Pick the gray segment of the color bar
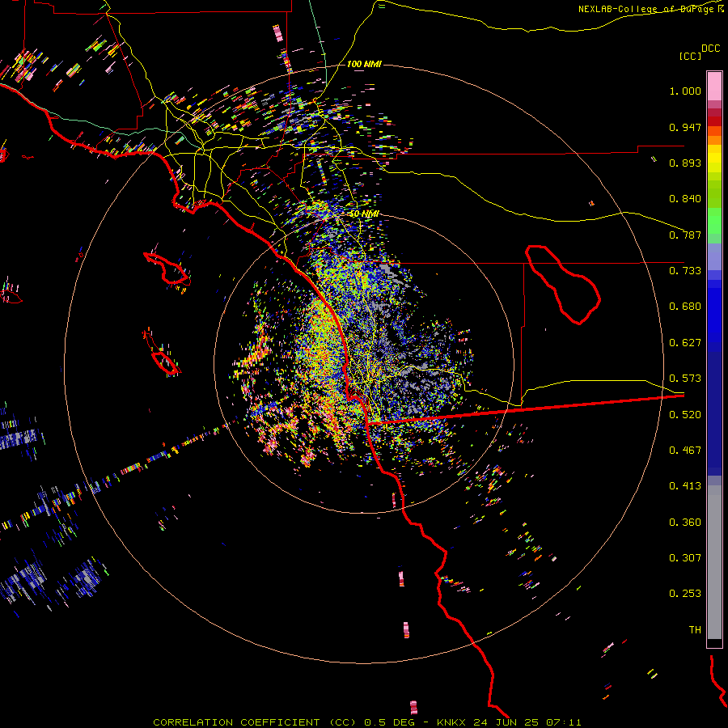The height and width of the screenshot is (728, 728). [x=714, y=562]
